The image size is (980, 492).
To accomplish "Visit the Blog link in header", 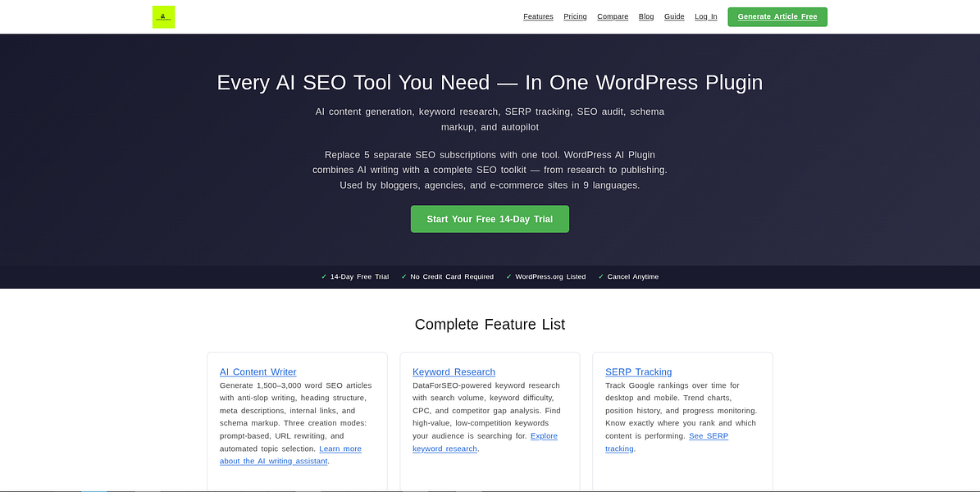I will tap(646, 17).
